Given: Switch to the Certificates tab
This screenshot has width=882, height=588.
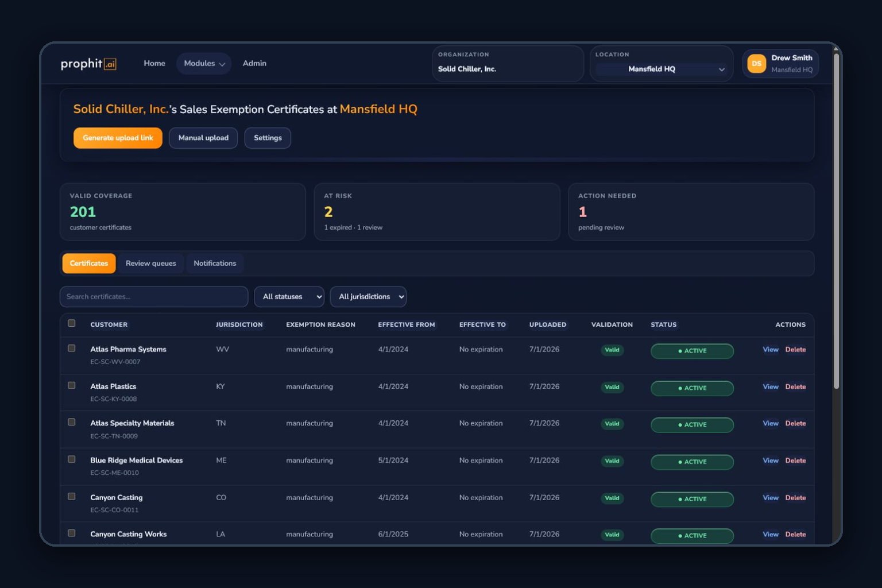Looking at the screenshot, I should 89,264.
